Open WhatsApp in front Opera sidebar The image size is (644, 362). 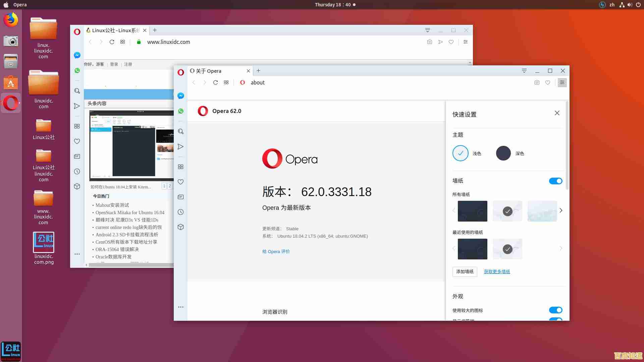pyautogui.click(x=180, y=111)
